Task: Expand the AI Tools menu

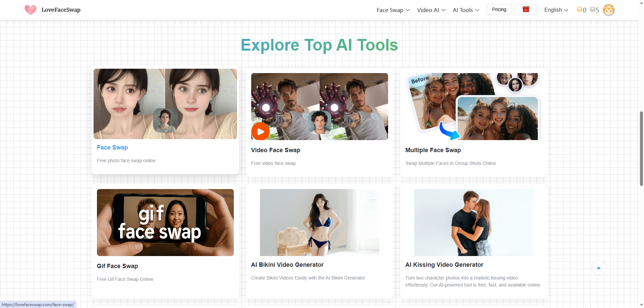Action: [x=466, y=10]
